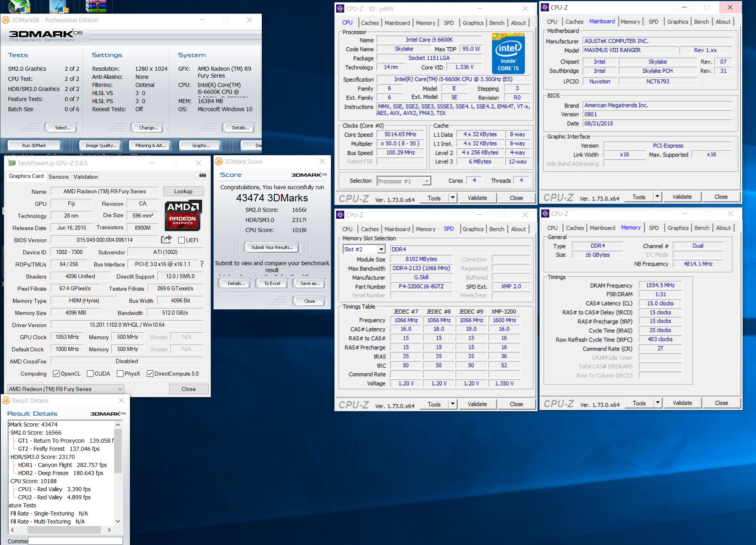Open Caches tab in CPU-Z ys6fti window
Viewport: 756px width, 545px height.
tap(370, 23)
